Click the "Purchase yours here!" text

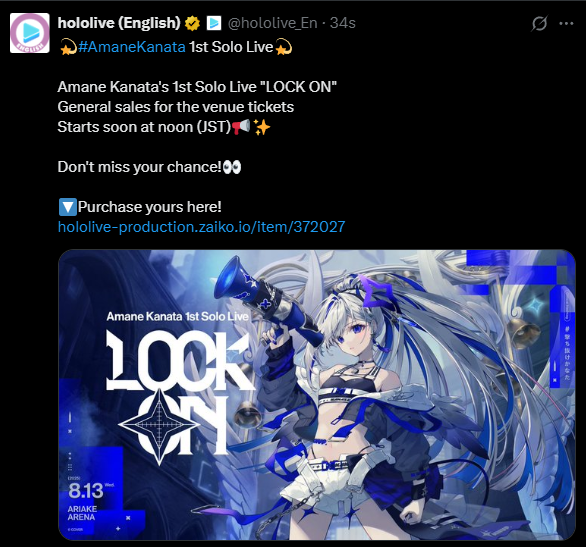[x=150, y=207]
